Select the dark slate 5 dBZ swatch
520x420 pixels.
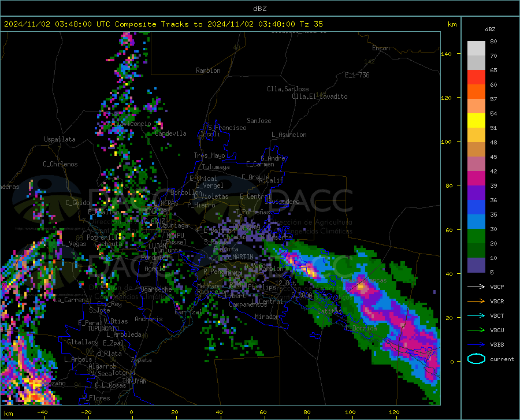coord(476,265)
